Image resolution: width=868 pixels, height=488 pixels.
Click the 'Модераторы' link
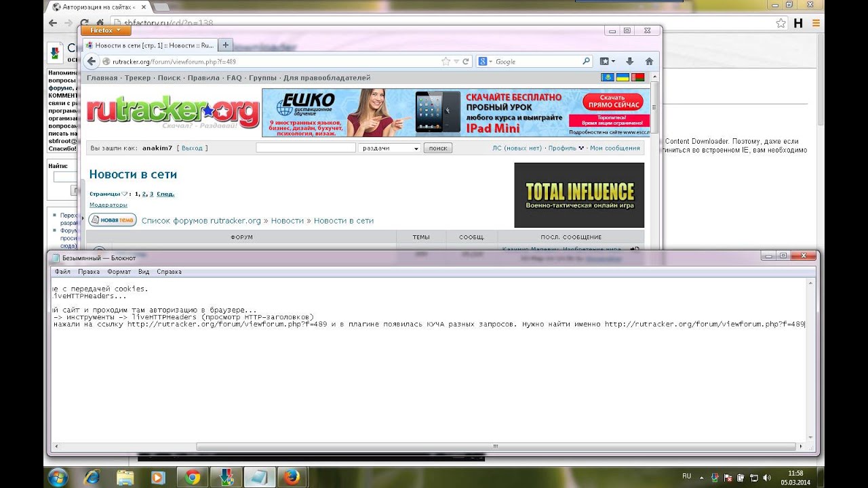pos(108,205)
